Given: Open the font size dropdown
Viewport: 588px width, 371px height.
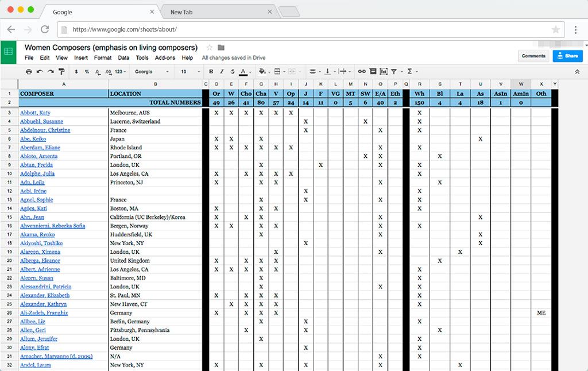Looking at the screenshot, I should tap(191, 71).
